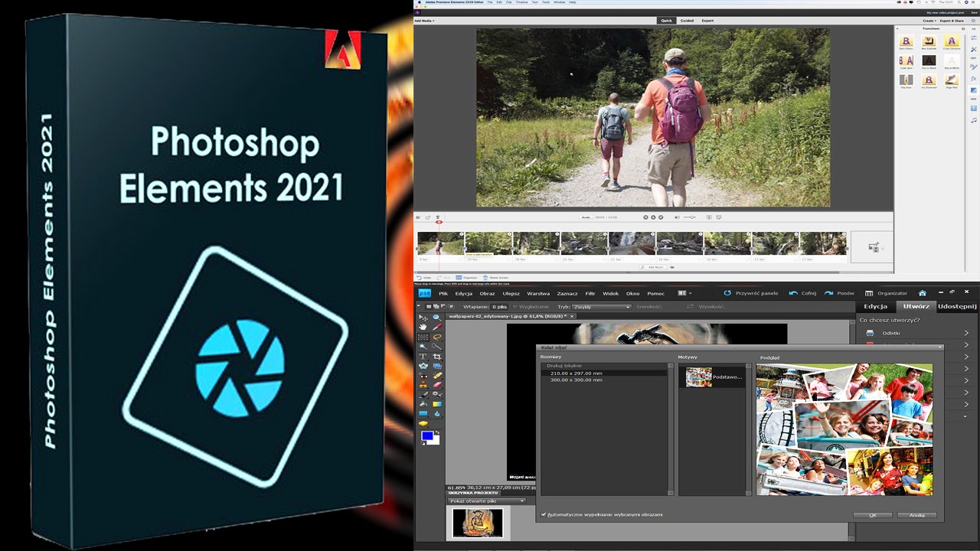Select the Clone Stamp tool
The width and height of the screenshot is (980, 551).
pos(423,385)
